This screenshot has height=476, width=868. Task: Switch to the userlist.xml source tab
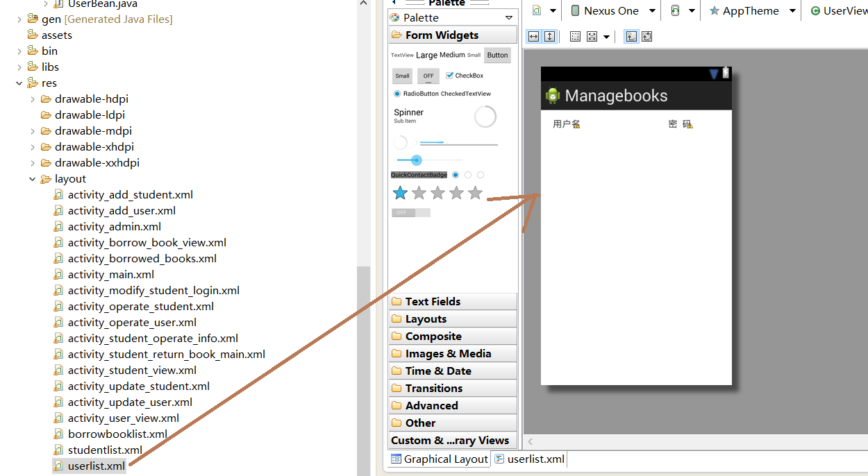(x=529, y=459)
